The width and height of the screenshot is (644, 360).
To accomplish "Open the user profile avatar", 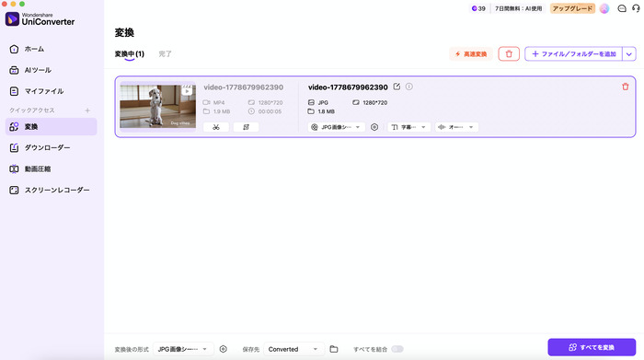I will click(x=604, y=8).
